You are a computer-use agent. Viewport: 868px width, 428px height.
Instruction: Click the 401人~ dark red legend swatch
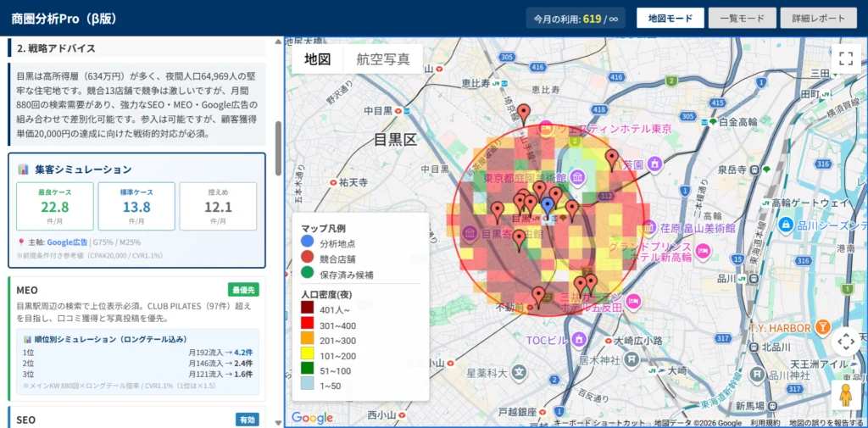coord(307,308)
